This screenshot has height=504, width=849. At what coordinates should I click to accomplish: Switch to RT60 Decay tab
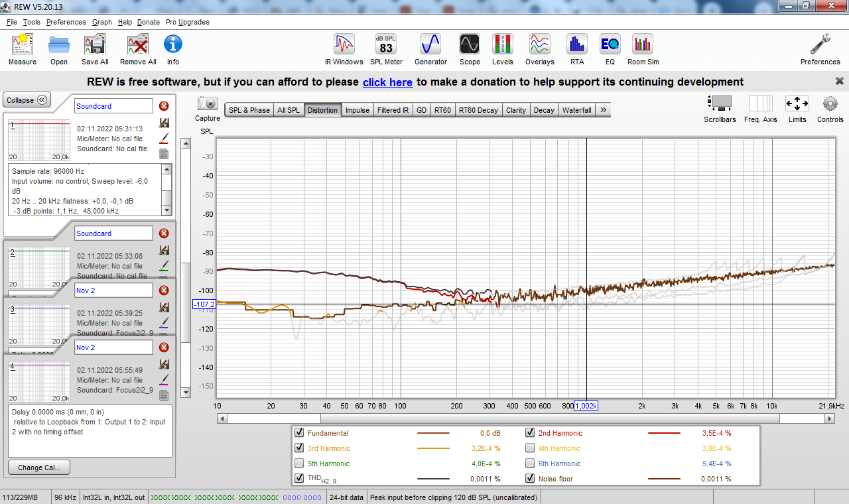tap(478, 110)
